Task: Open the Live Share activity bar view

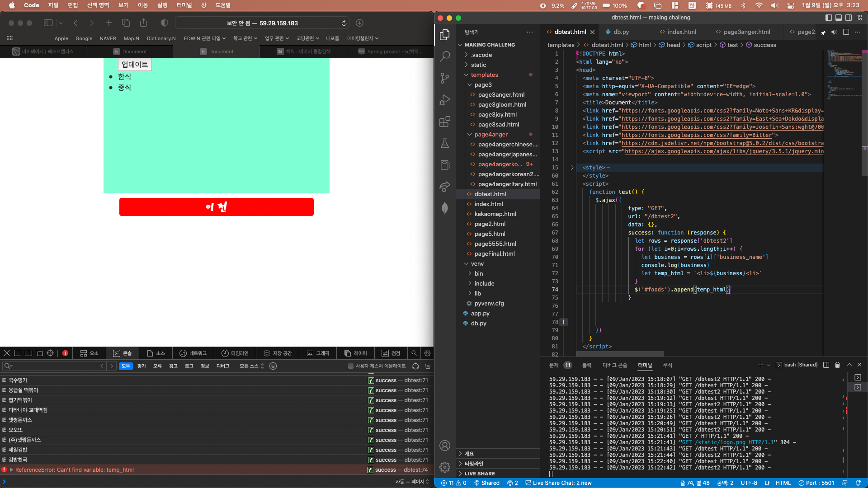Action: coord(445,187)
